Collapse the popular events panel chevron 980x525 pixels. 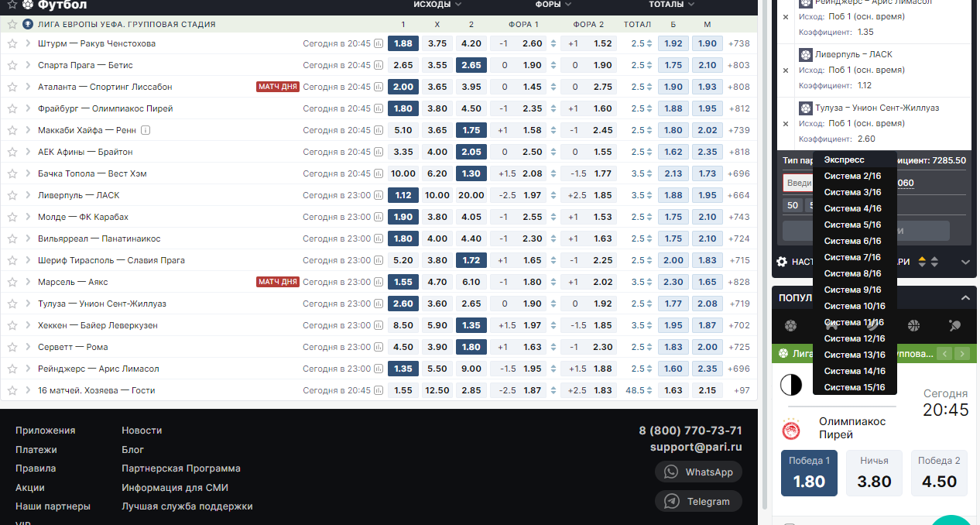click(x=965, y=297)
